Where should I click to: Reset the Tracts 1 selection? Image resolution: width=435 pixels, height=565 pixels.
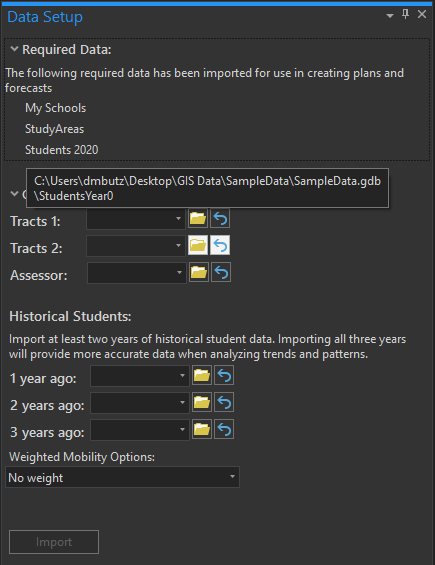point(220,218)
